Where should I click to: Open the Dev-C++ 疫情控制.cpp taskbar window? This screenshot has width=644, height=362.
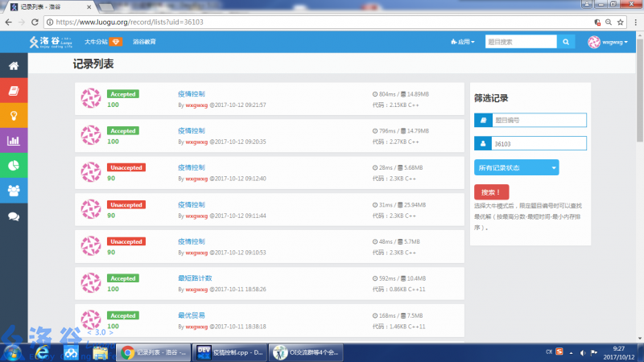point(229,352)
